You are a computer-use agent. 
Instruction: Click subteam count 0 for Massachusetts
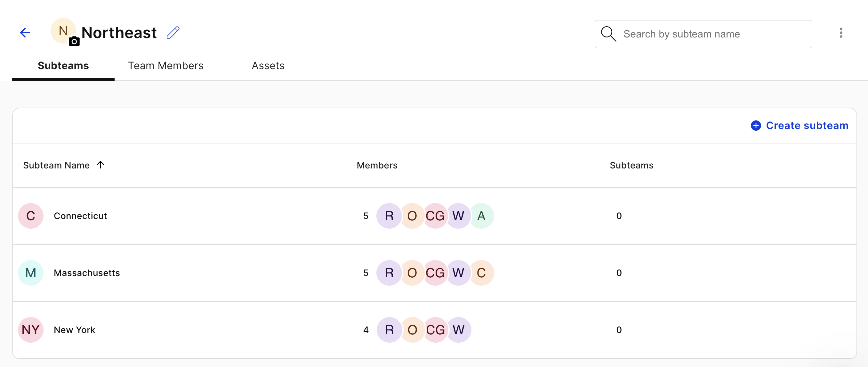[619, 273]
